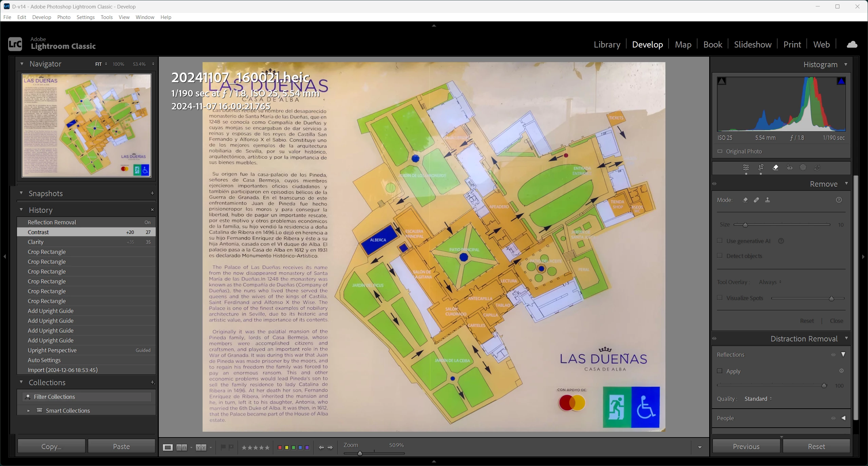Set fifth star rating
The width and height of the screenshot is (868, 466).
coord(267,448)
